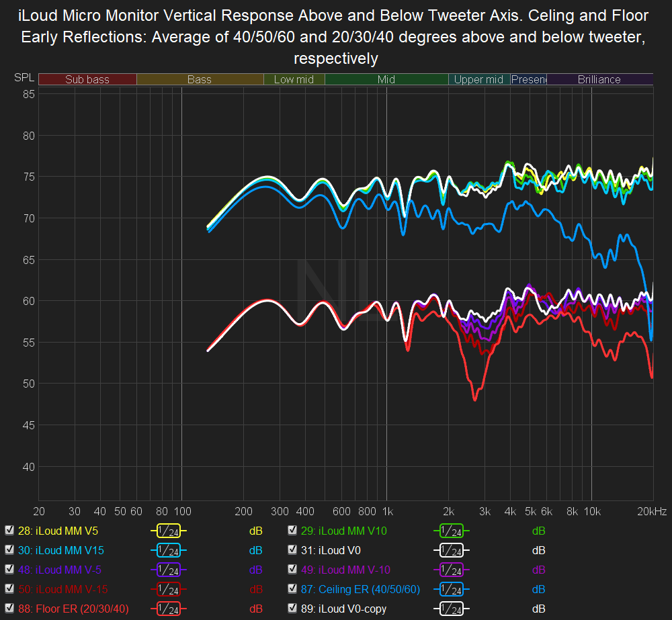This screenshot has height=620, width=672.
Task: Select the 50: iLoud MM V-15 legend label
Action: [x=62, y=589]
